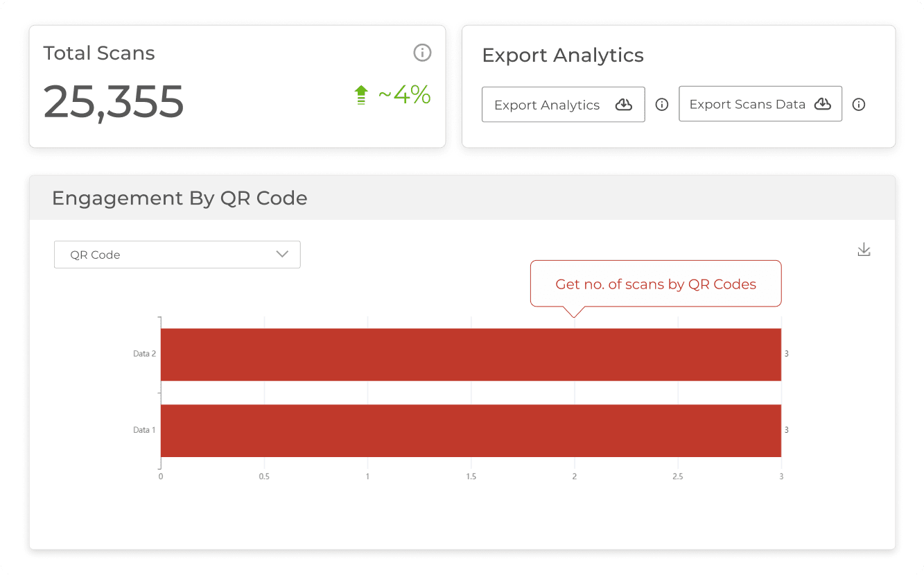Select the Data 1 red bar
This screenshot has width=924, height=575.
point(471,431)
